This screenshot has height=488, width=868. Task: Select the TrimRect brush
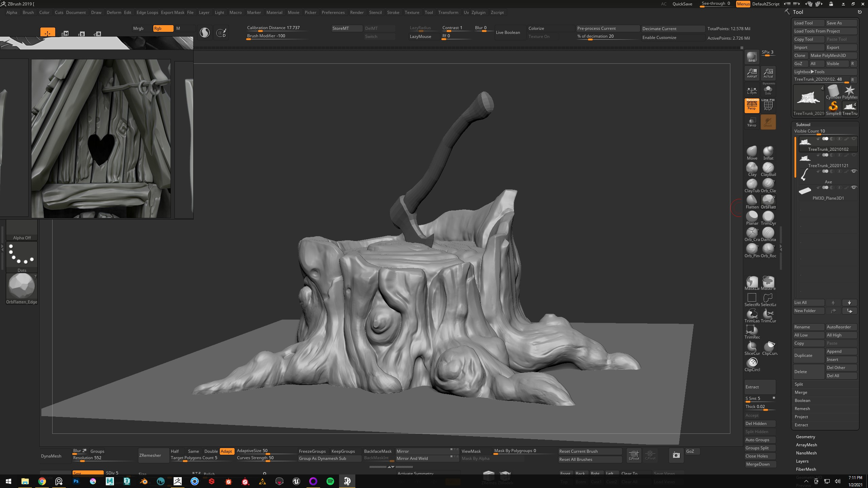pos(752,332)
